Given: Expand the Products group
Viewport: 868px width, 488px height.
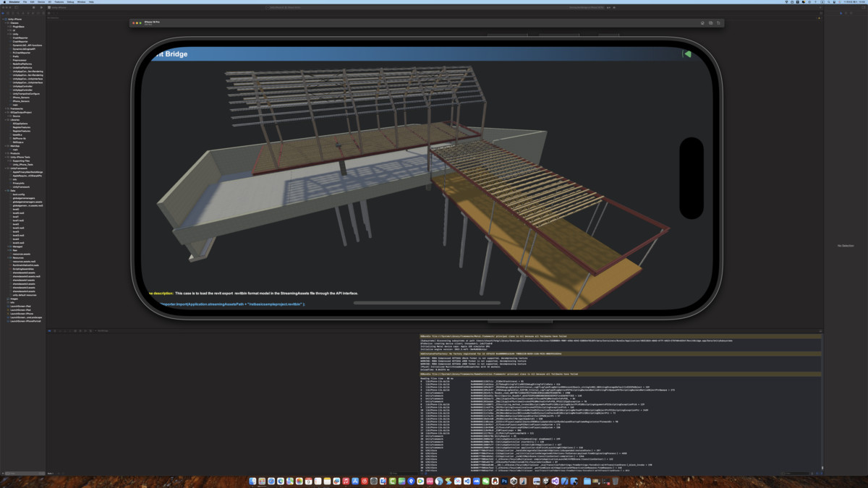Looking at the screenshot, I should 5,153.
